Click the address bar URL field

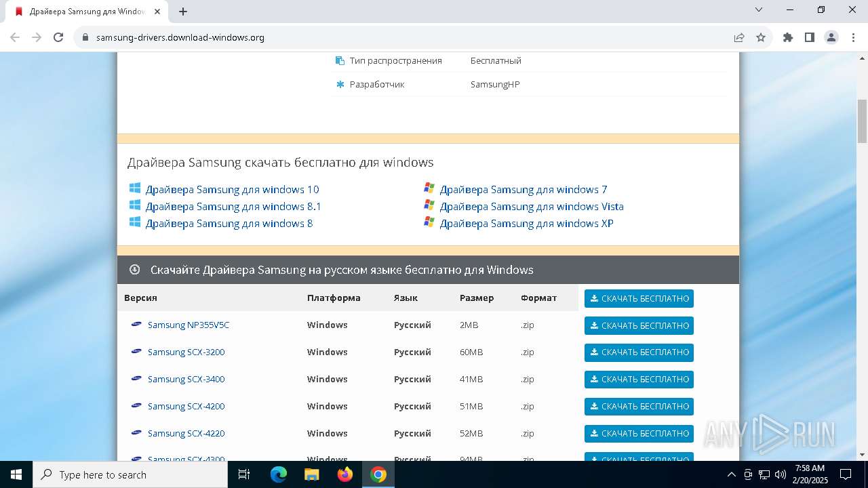(407, 37)
